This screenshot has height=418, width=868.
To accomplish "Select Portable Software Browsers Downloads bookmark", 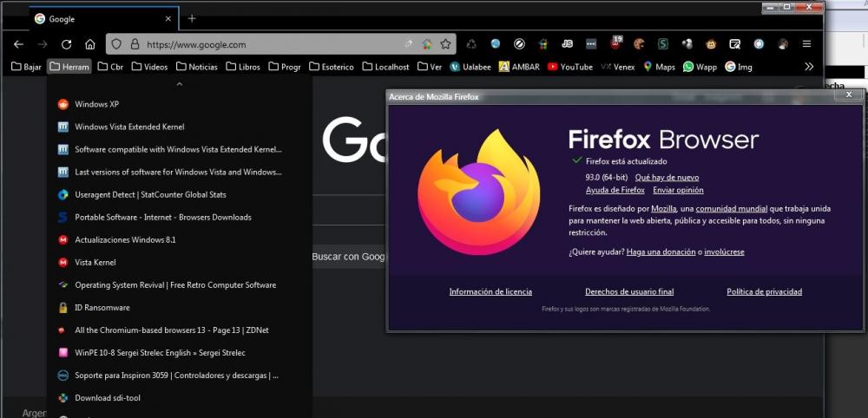I will tap(180, 218).
